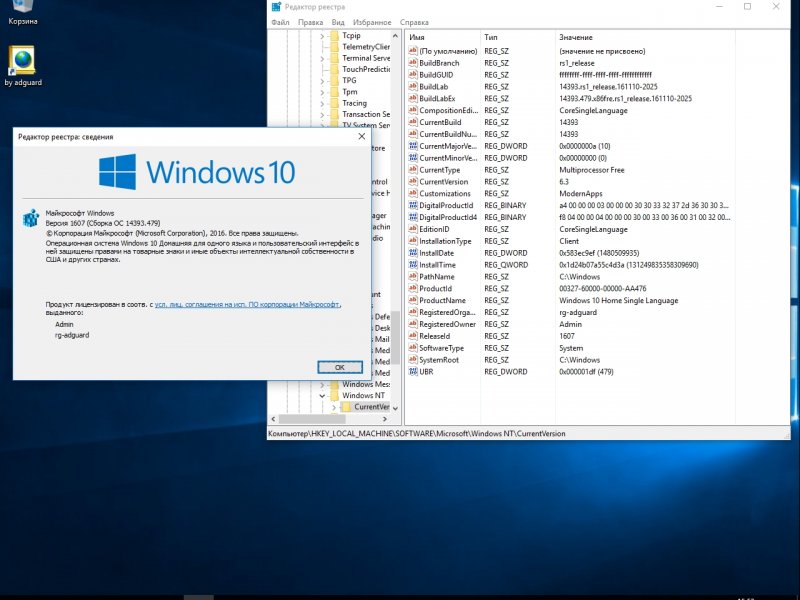Open the Правка menu

click(x=310, y=22)
